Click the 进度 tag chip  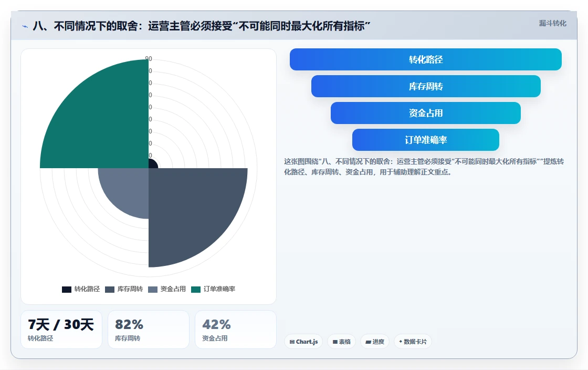coord(375,342)
